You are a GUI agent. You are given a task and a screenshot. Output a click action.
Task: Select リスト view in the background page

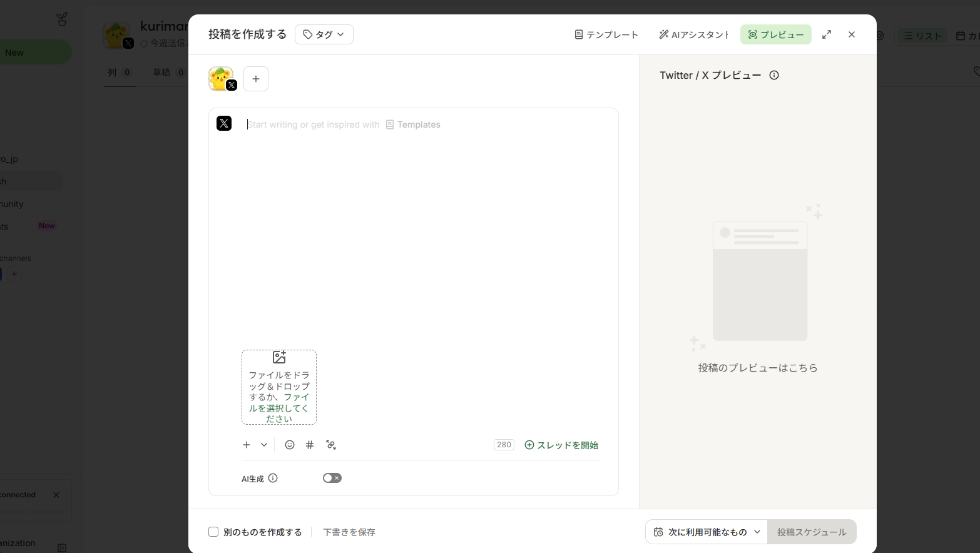coord(922,36)
